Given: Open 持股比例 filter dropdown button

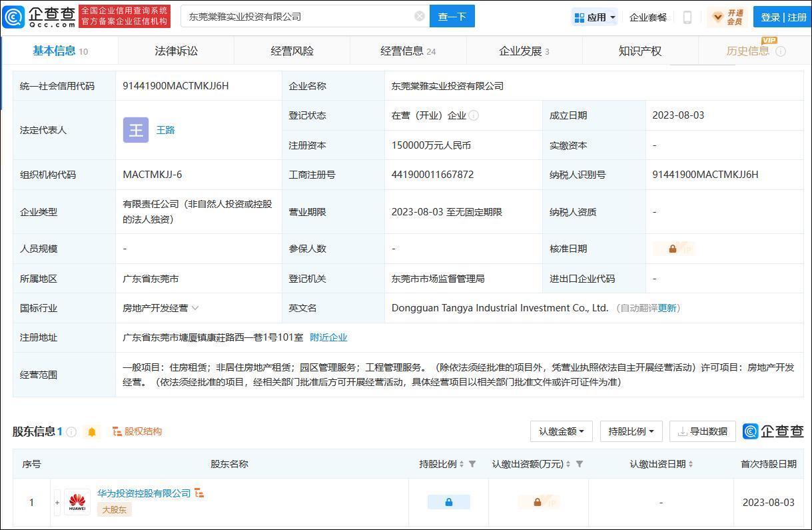Looking at the screenshot, I should [x=631, y=431].
